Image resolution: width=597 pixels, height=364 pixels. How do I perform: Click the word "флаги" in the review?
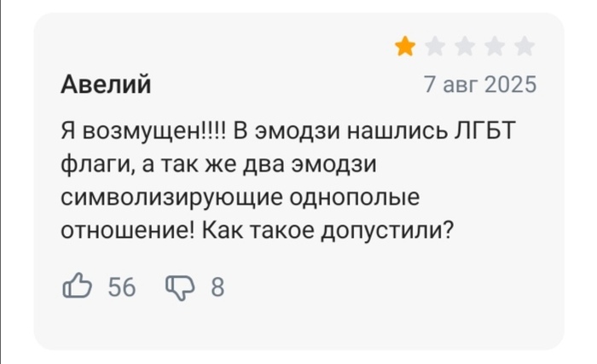coord(93,164)
